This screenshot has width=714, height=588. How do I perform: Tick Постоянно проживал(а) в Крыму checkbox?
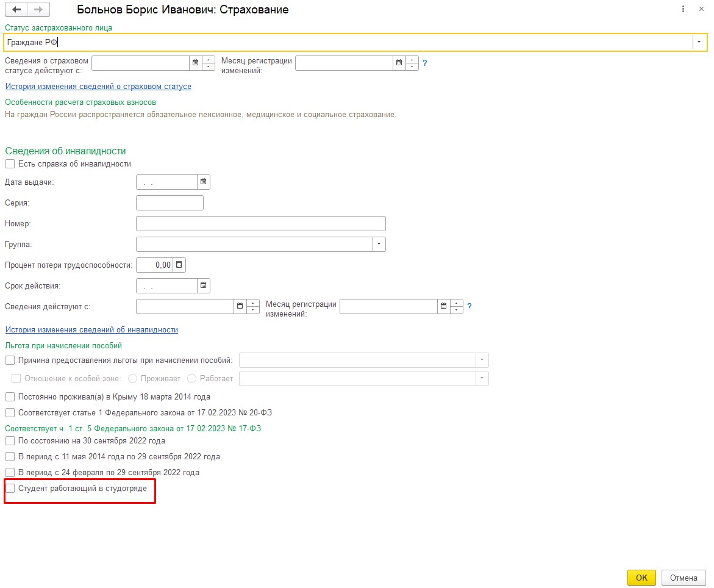coord(10,397)
